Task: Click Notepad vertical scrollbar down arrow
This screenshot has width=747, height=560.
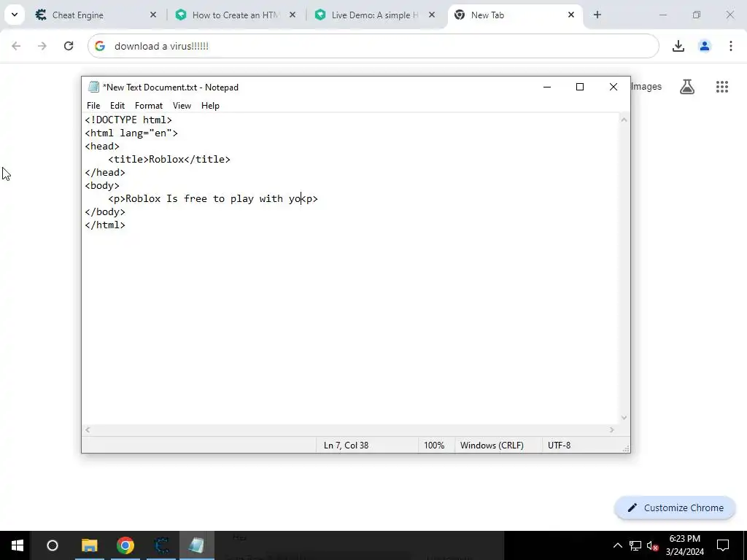Action: (624, 418)
